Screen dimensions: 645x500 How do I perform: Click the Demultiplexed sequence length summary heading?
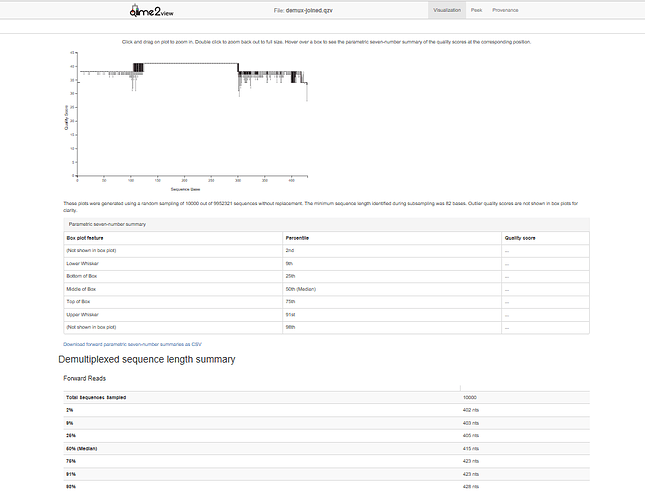coord(147,359)
